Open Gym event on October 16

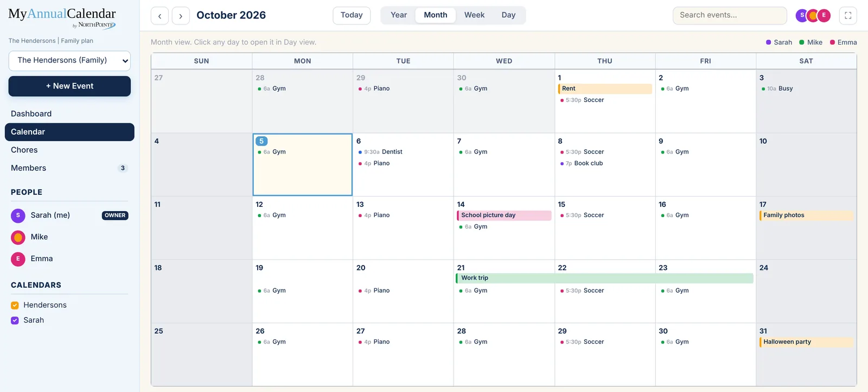(x=675, y=216)
